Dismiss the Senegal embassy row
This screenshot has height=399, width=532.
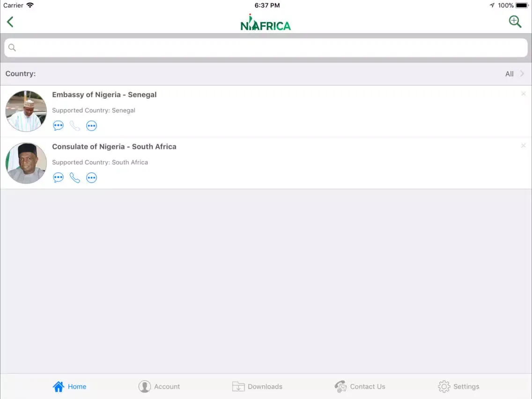pyautogui.click(x=523, y=94)
